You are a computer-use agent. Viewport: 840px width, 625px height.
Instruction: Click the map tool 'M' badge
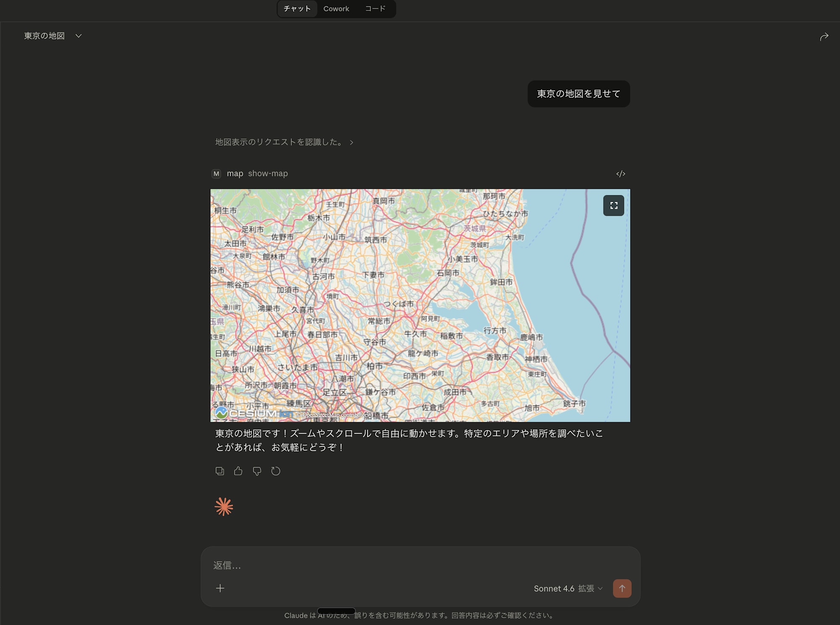[x=216, y=173]
